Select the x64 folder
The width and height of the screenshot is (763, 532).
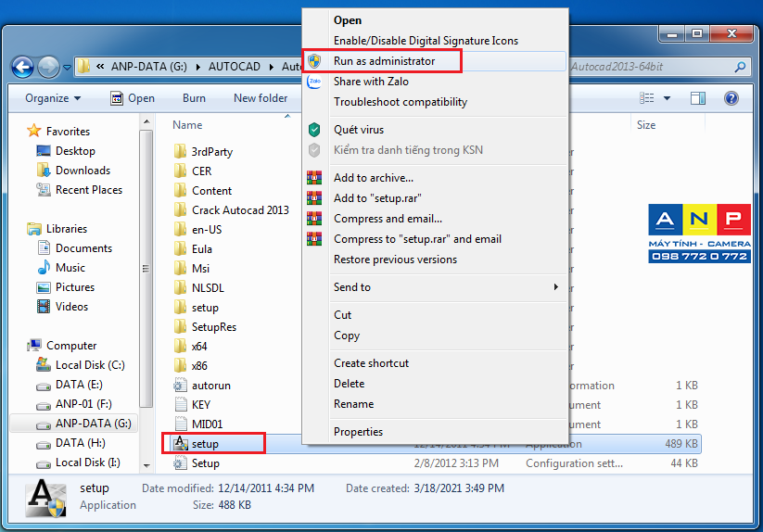(191, 347)
